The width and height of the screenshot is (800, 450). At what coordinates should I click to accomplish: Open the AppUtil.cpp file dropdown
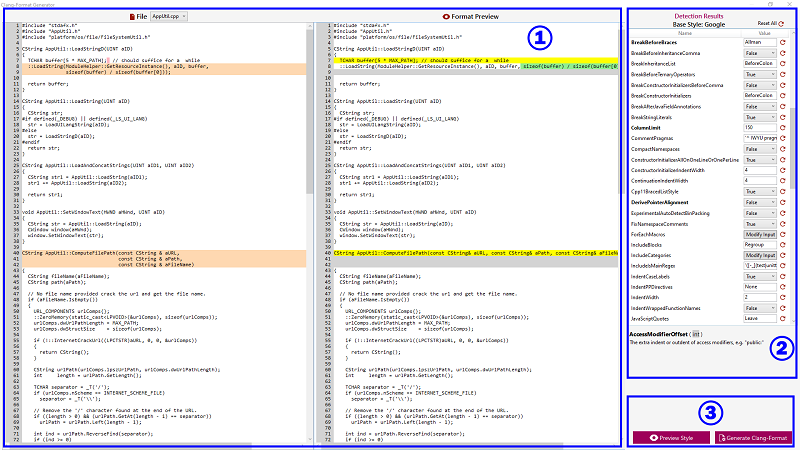click(169, 16)
